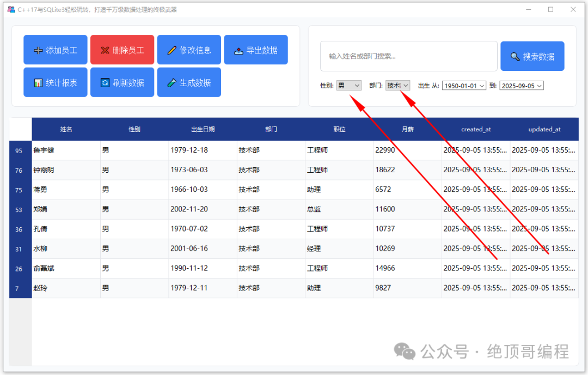The image size is (588, 375).
Task: Maximize the application window
Action: point(550,9)
